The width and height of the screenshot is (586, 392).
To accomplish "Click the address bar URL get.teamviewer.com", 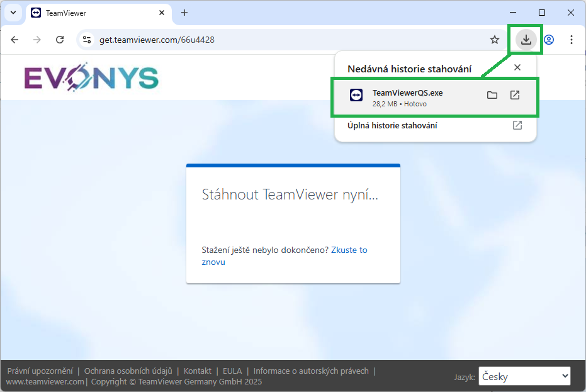I will 157,40.
